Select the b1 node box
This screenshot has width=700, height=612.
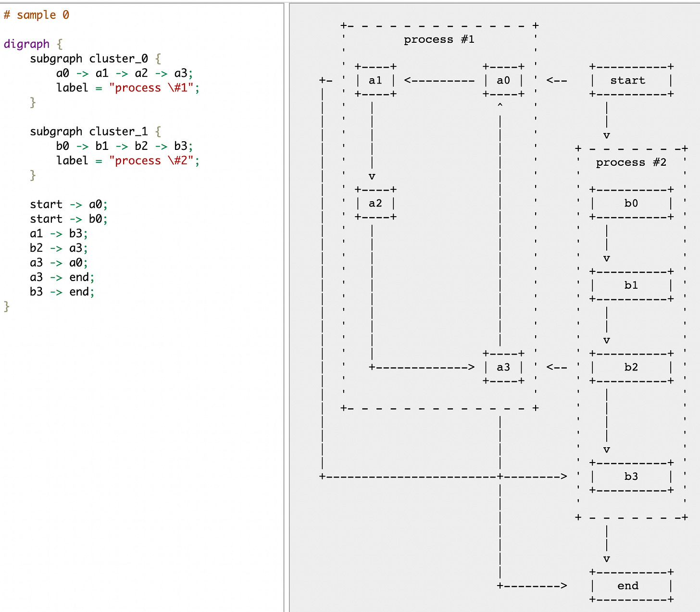point(630,285)
